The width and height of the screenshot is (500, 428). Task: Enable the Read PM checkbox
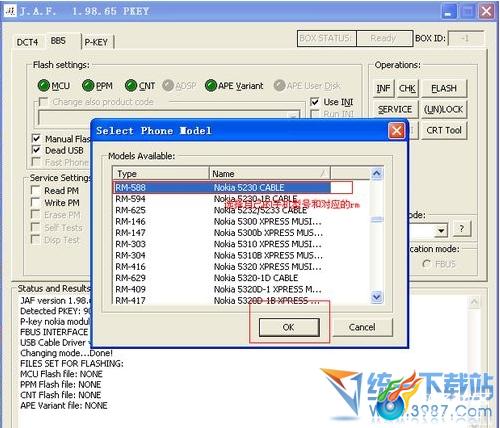(35, 190)
